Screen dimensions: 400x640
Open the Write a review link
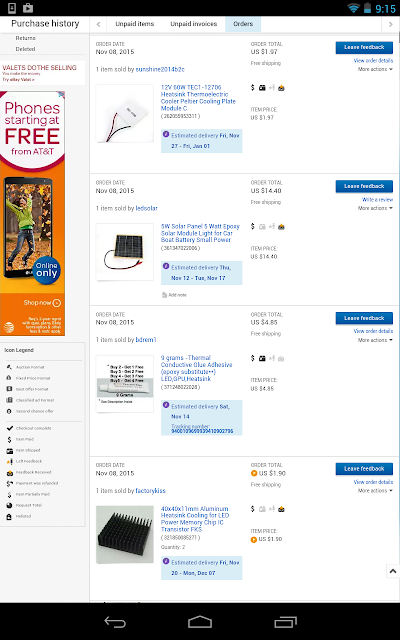[x=377, y=200]
